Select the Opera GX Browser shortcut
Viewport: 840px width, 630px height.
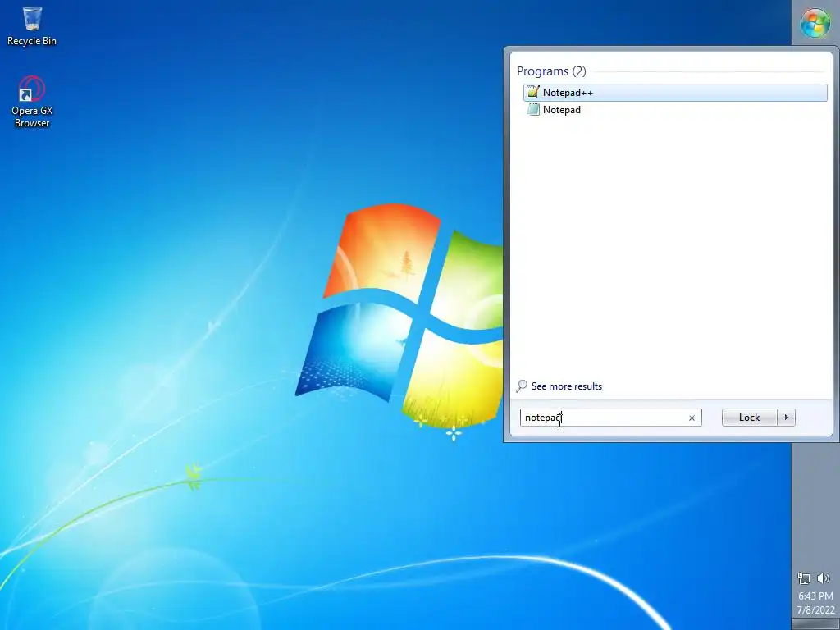(32, 102)
